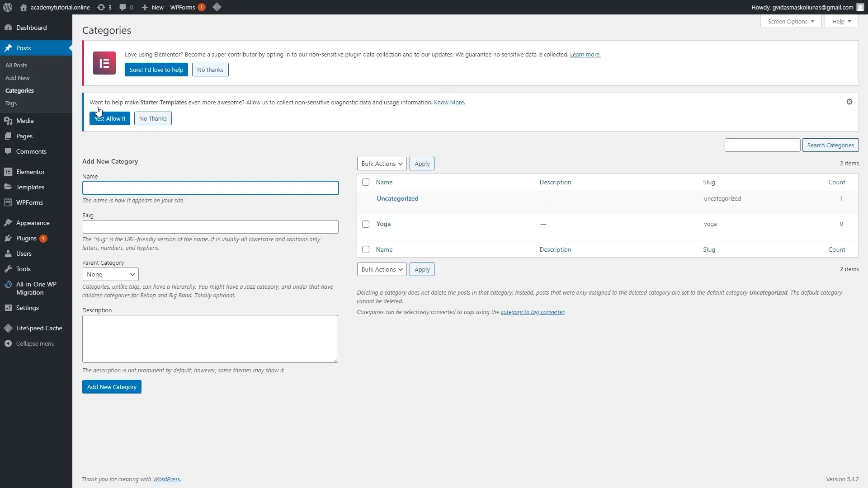Expand the Parent Category dropdown
Image resolution: width=868 pixels, height=488 pixels.
pos(110,274)
